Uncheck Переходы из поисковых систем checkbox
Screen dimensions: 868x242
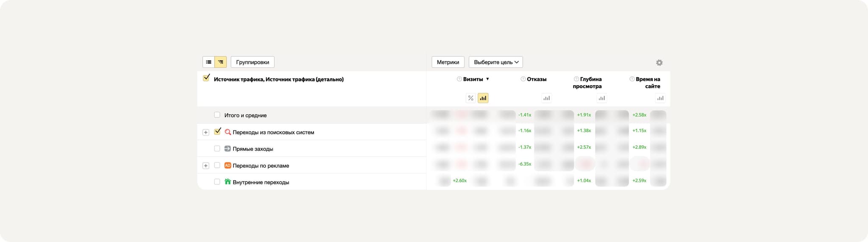click(217, 132)
